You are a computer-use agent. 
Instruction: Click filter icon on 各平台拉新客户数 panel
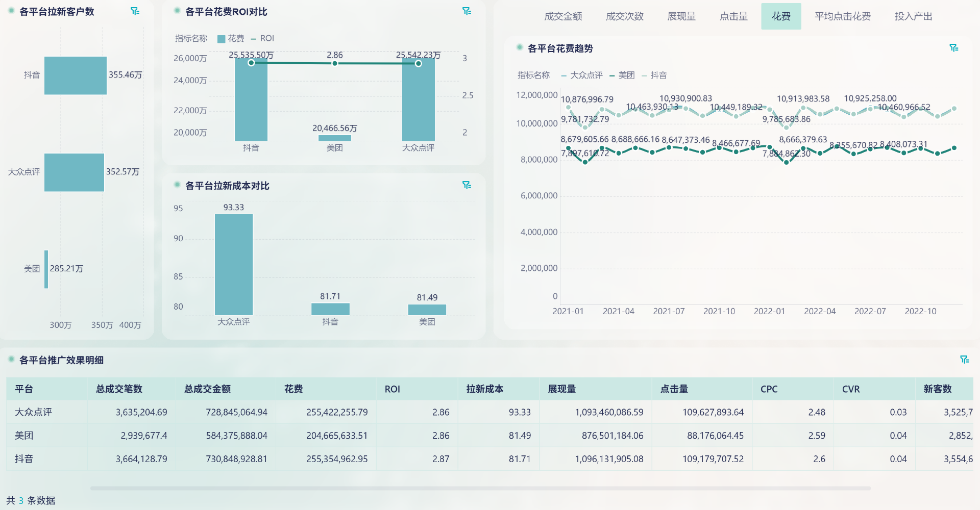click(x=135, y=11)
